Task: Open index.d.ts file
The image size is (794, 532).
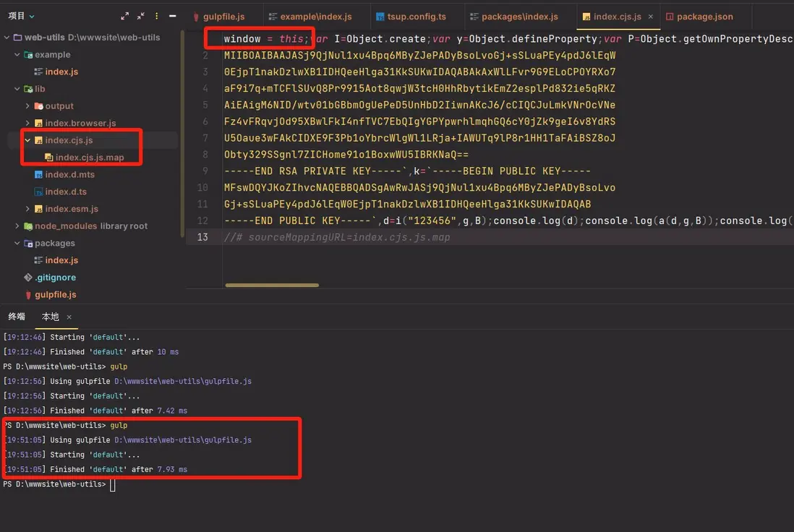Action: click(66, 192)
